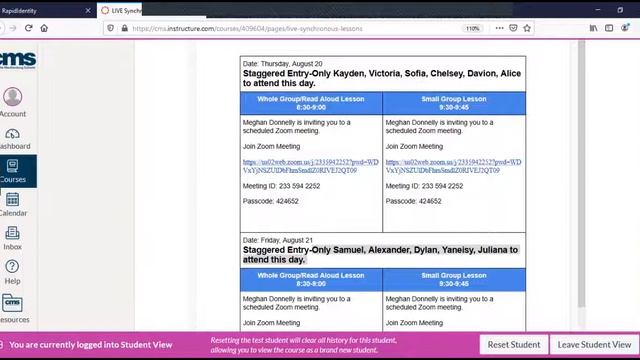The image size is (640, 360).
Task: Go to the browser home page
Action: (44, 28)
